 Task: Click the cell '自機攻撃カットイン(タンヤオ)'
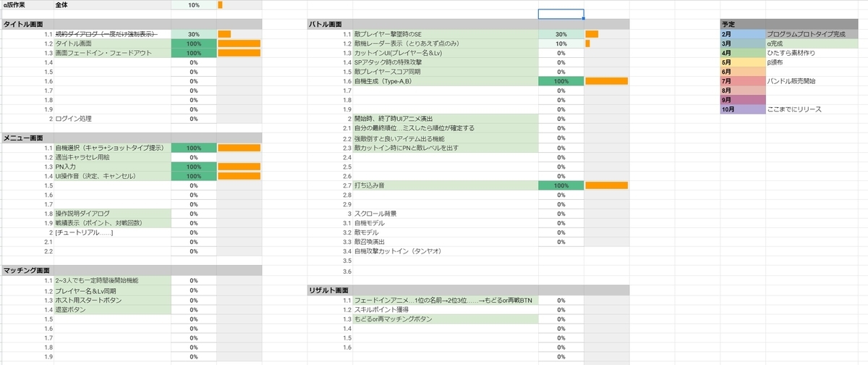point(446,251)
